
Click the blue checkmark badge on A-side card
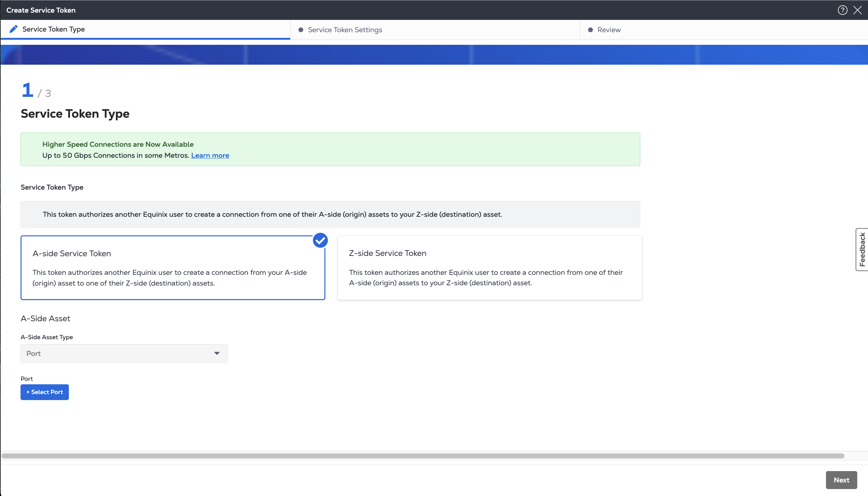pos(320,240)
